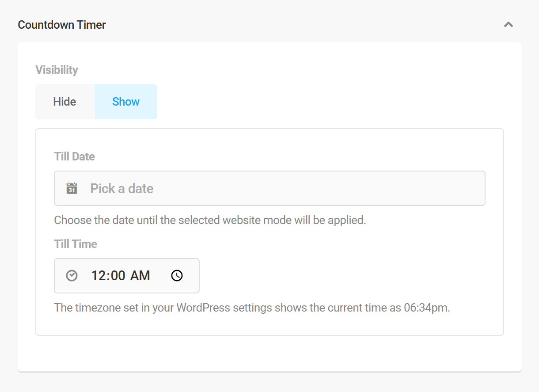Click the Countdown Timer section header

click(x=61, y=25)
